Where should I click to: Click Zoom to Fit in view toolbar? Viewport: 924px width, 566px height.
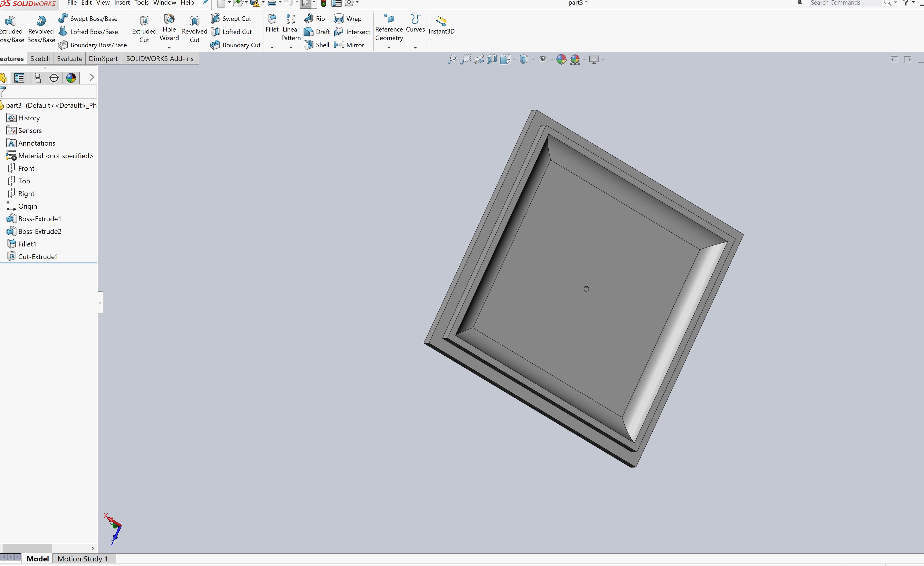pos(452,59)
